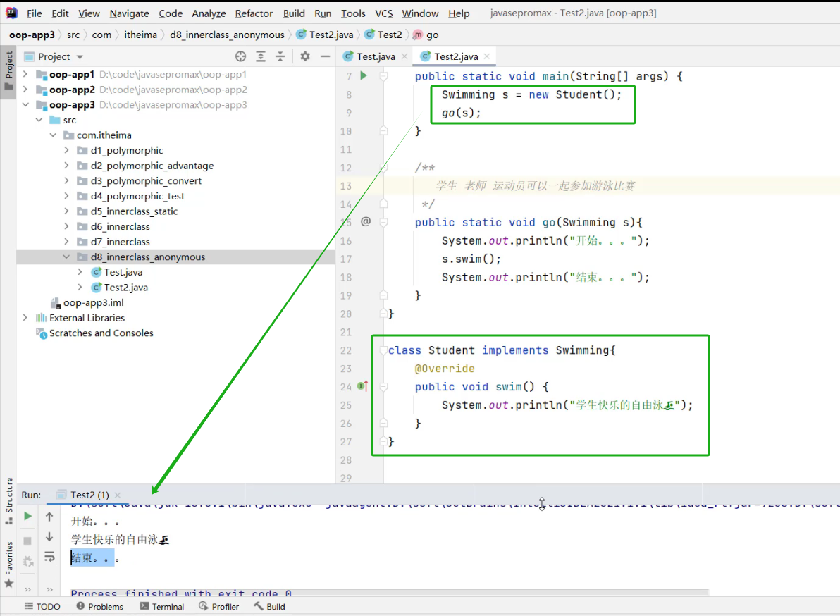Close the Test.java editor tab

coord(404,56)
